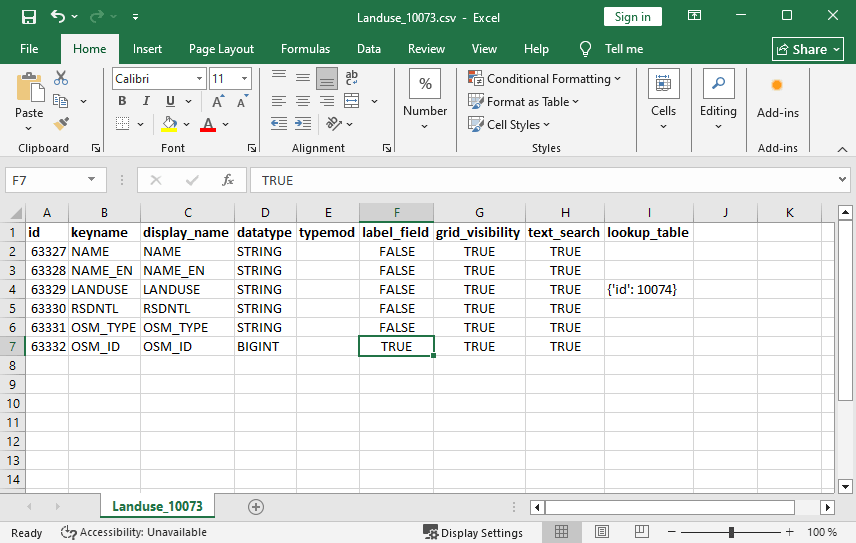856x543 pixels.
Task: Click the Cut scissors icon
Action: (x=61, y=78)
